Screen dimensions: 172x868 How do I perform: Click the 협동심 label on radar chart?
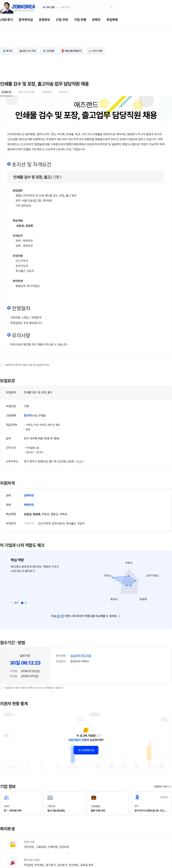114,599
